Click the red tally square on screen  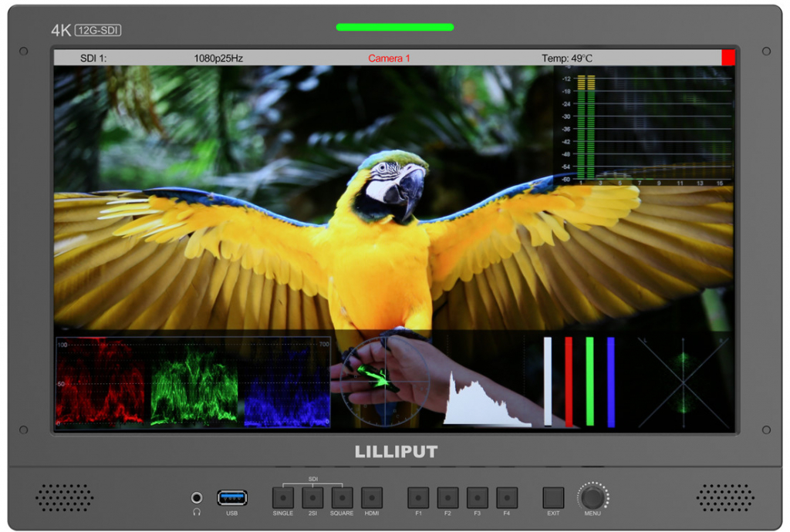(x=728, y=57)
